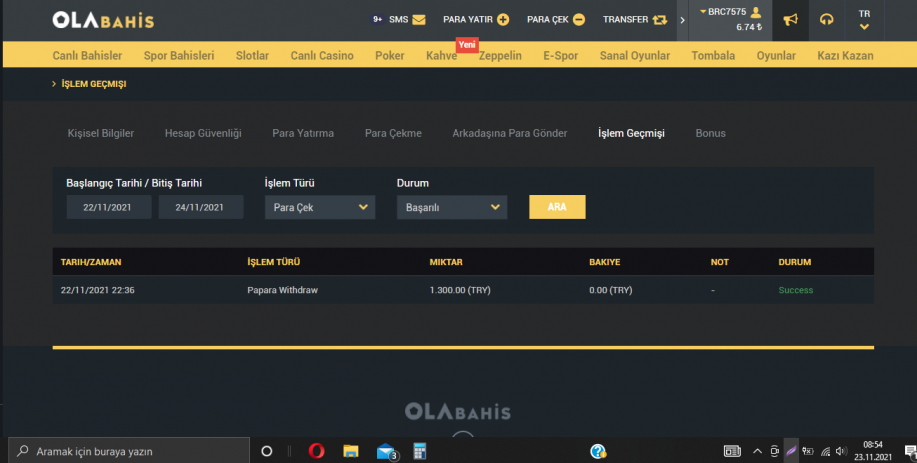Click the Transfer arrows icon
The image size is (917, 463).
click(660, 19)
